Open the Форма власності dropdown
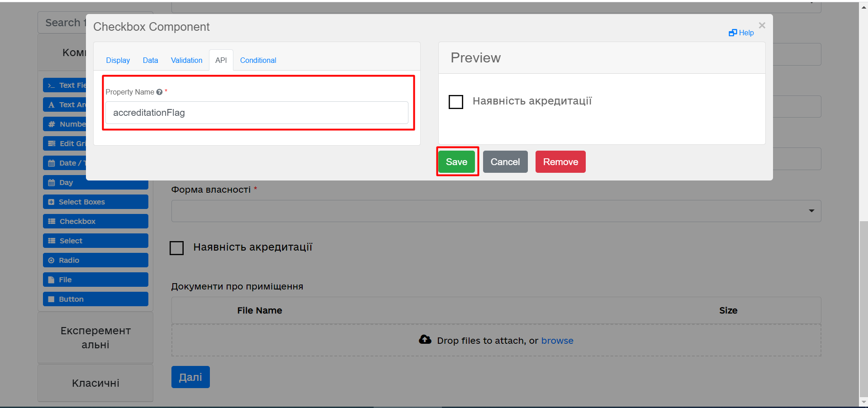Image resolution: width=868 pixels, height=408 pixels. [x=496, y=211]
